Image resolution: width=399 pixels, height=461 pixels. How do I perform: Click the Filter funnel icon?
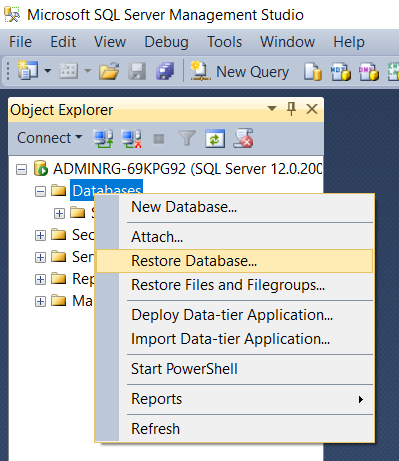tap(187, 138)
